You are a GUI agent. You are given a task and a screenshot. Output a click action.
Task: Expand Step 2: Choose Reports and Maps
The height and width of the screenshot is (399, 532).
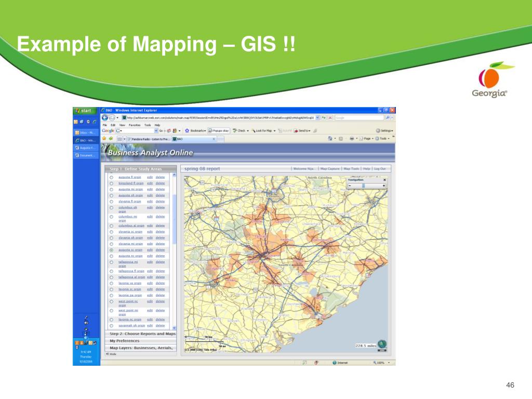141,334
